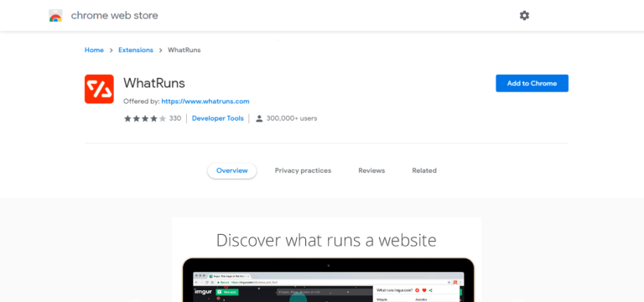This screenshot has width=644, height=302.
Task: Go to Home breadcrumb link
Action: [94, 50]
